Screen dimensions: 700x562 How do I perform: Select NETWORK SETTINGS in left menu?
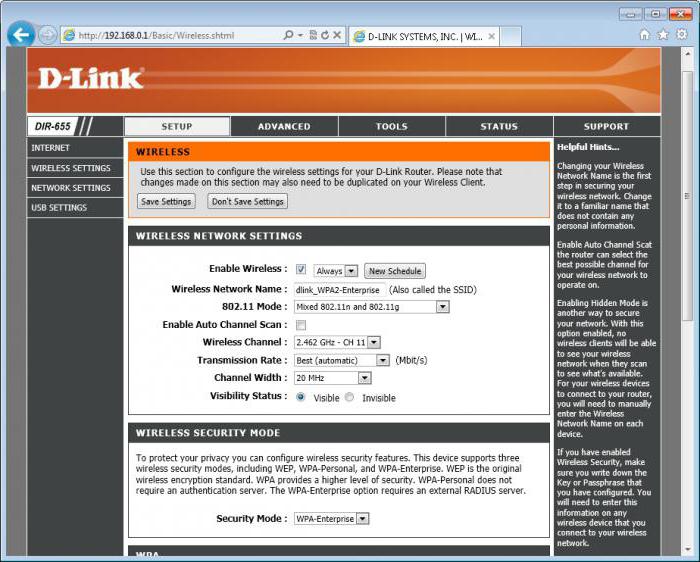pos(75,188)
